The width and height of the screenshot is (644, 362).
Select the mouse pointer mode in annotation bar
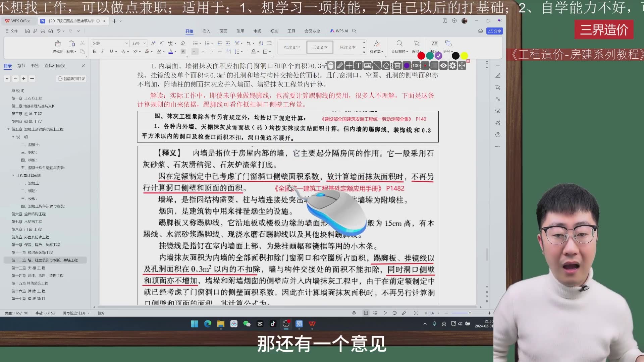[x=331, y=66]
